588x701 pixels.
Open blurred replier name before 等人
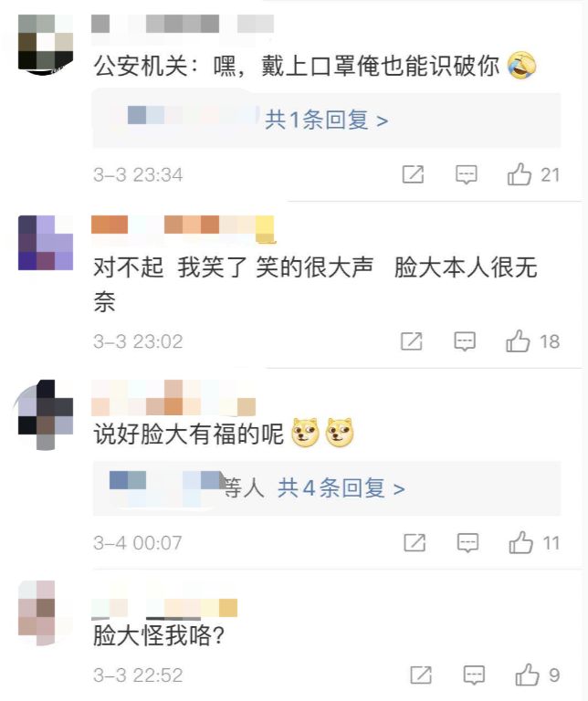click(165, 487)
